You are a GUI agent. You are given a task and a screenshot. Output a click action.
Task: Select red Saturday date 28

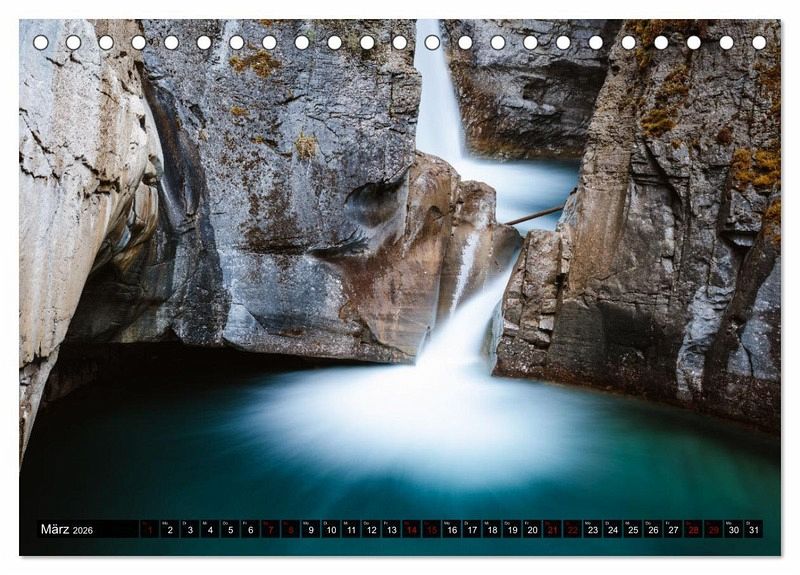pyautogui.click(x=693, y=529)
